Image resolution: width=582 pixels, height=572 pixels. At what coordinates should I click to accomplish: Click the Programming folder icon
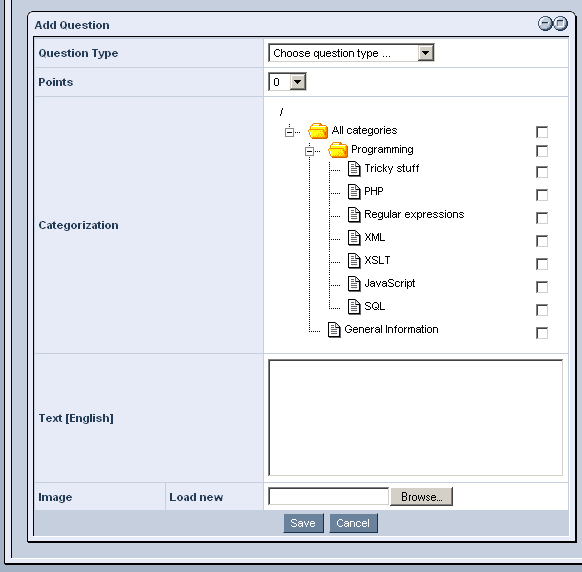338,150
